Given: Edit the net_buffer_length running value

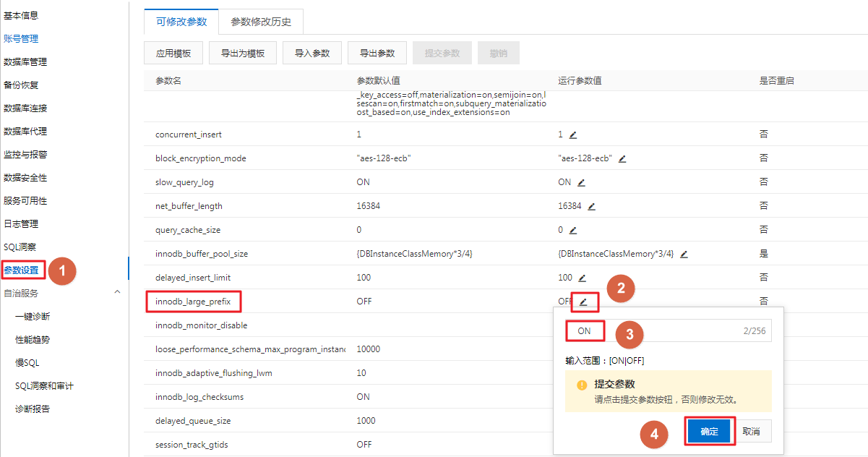Looking at the screenshot, I should (x=591, y=206).
